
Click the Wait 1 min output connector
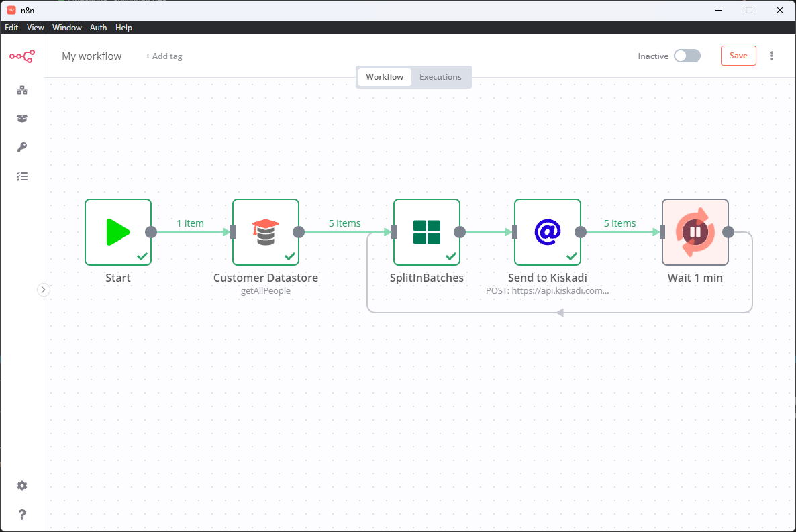pyautogui.click(x=728, y=232)
